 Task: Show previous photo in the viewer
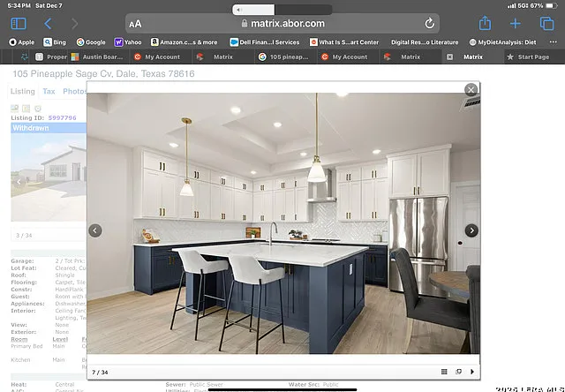point(95,230)
